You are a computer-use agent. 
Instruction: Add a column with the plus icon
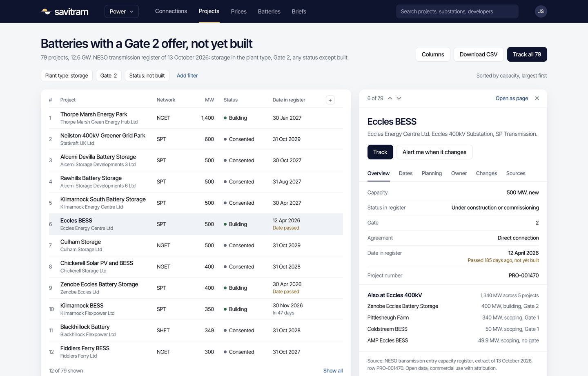point(330,100)
